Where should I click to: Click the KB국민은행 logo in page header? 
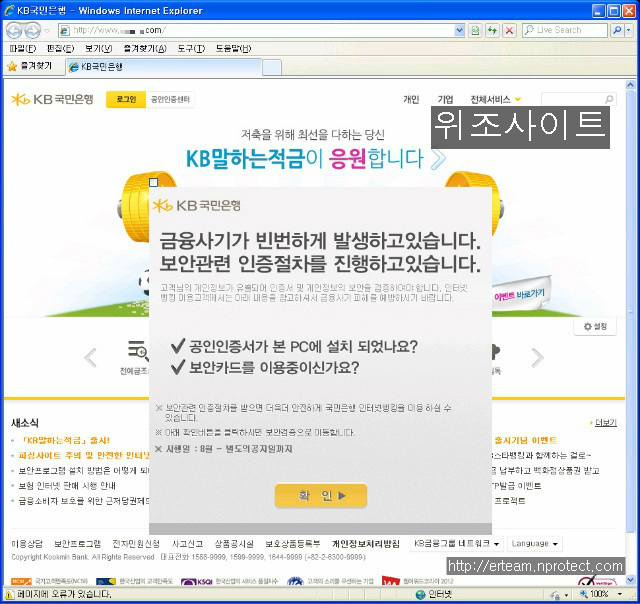pyautogui.click(x=52, y=99)
